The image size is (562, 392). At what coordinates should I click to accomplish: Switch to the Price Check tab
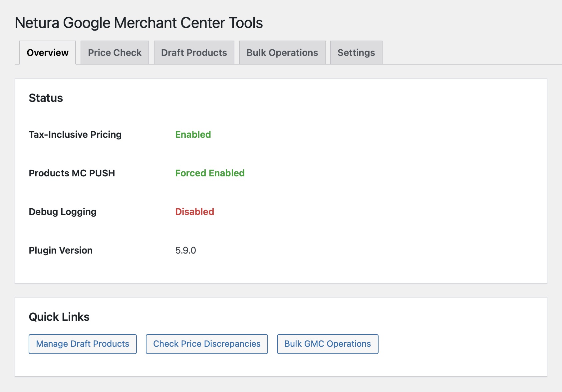115,52
